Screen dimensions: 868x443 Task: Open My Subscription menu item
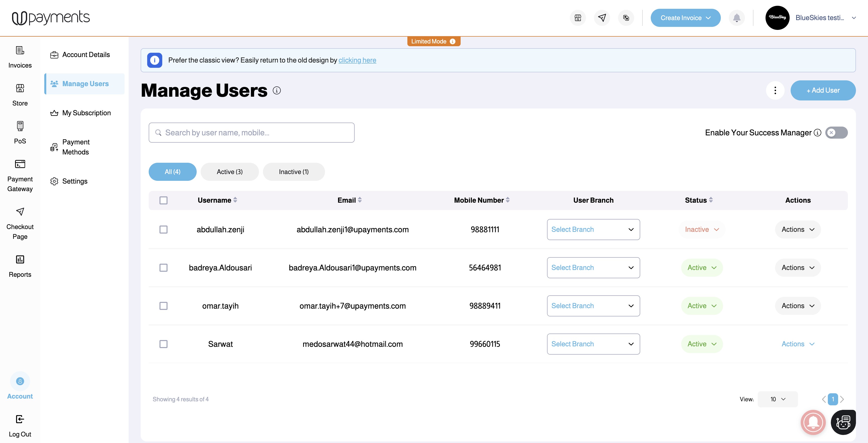[x=86, y=113]
